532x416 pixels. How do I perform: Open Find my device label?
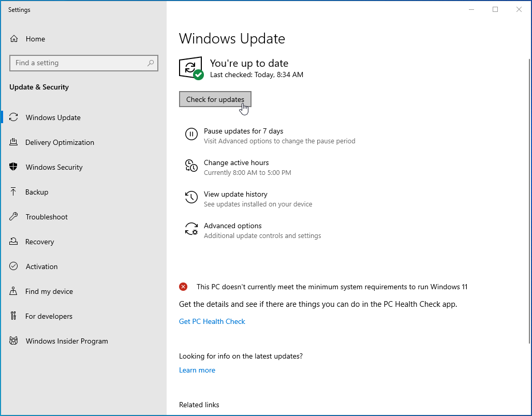pyautogui.click(x=49, y=291)
